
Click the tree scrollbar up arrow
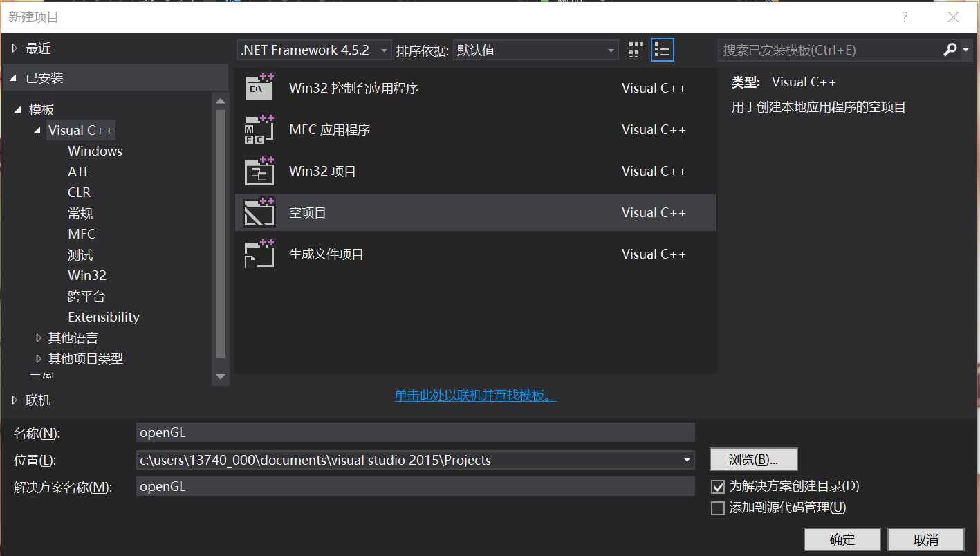click(221, 102)
